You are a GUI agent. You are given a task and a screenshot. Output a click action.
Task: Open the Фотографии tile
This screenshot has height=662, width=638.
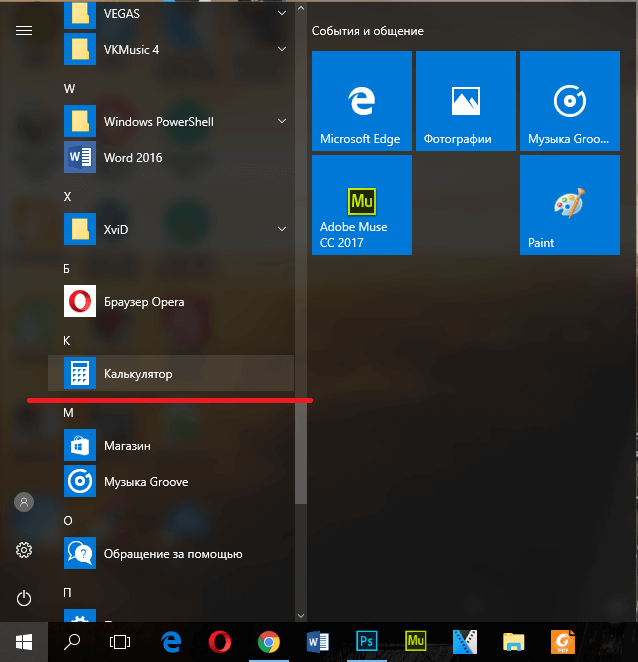466,101
